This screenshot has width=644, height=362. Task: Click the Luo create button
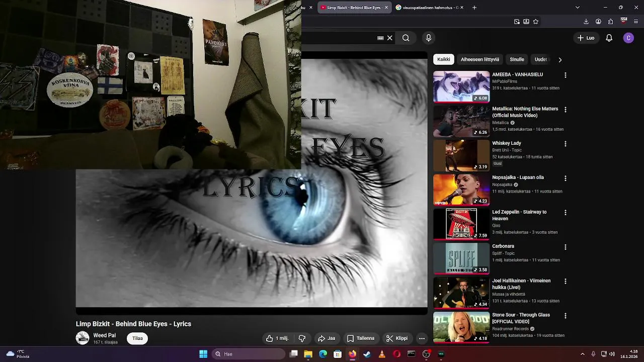(x=586, y=38)
